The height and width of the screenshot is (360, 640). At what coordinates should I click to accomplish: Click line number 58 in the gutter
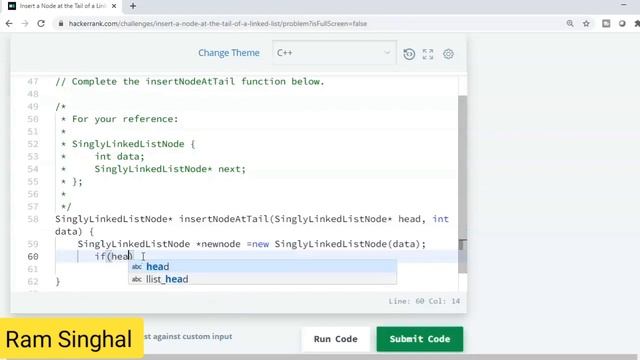(33, 219)
